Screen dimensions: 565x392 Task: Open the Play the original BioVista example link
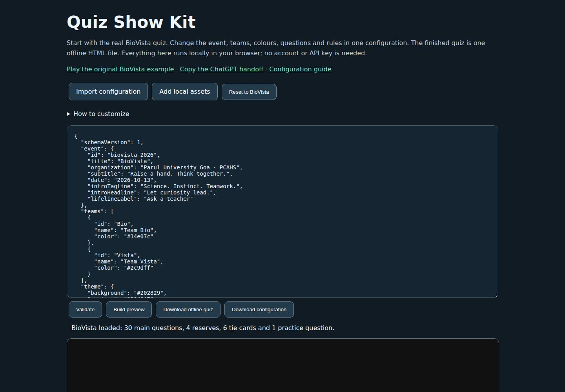(x=120, y=69)
